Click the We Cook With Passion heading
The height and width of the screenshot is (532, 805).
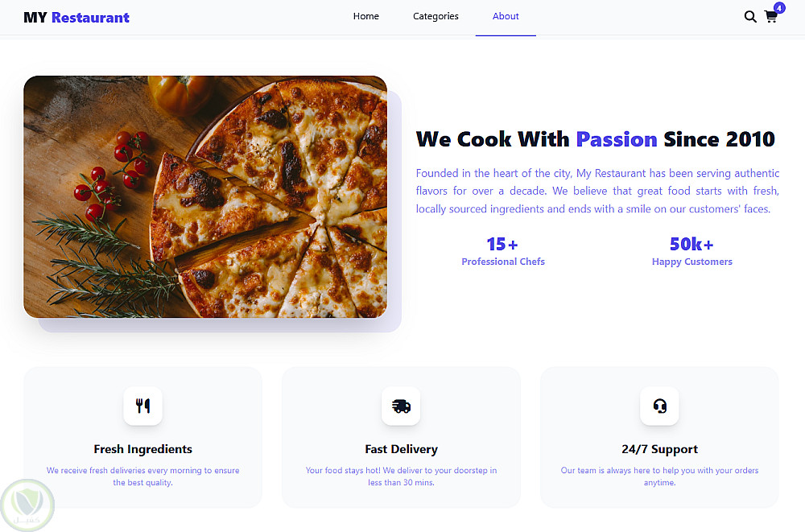[595, 139]
